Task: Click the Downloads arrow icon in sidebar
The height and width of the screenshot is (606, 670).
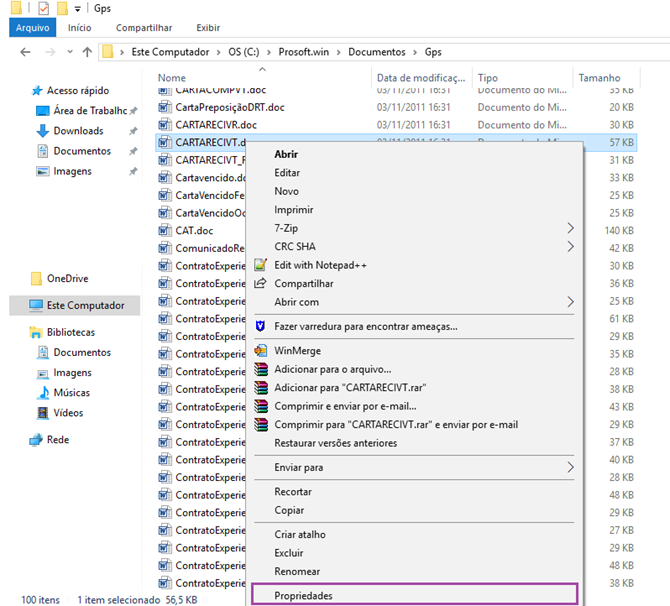Action: [x=42, y=131]
